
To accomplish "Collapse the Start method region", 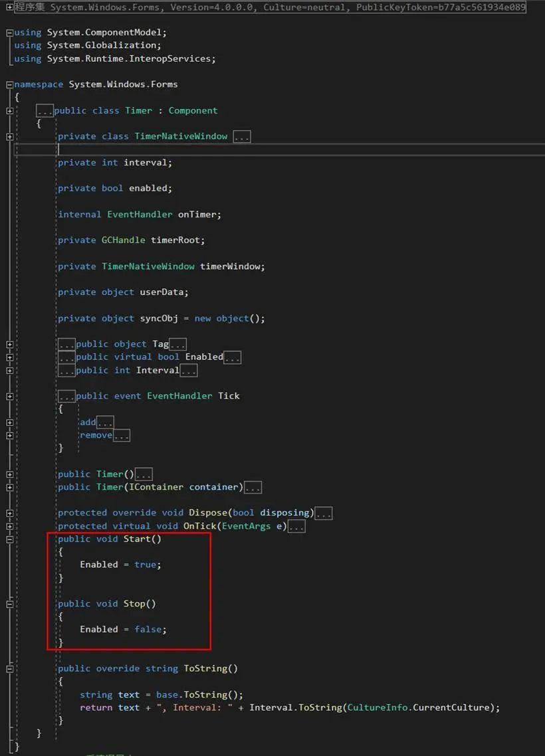I will [x=9, y=539].
